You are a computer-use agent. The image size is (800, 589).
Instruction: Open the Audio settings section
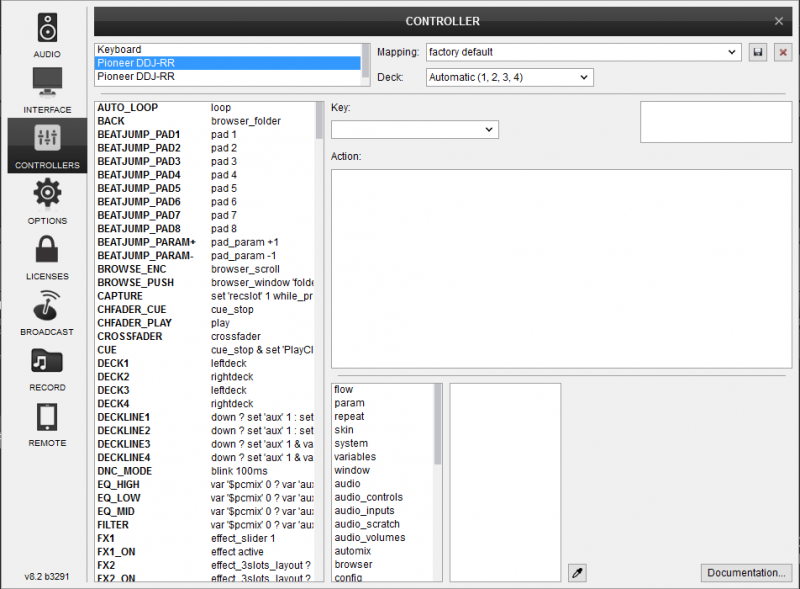click(x=47, y=34)
